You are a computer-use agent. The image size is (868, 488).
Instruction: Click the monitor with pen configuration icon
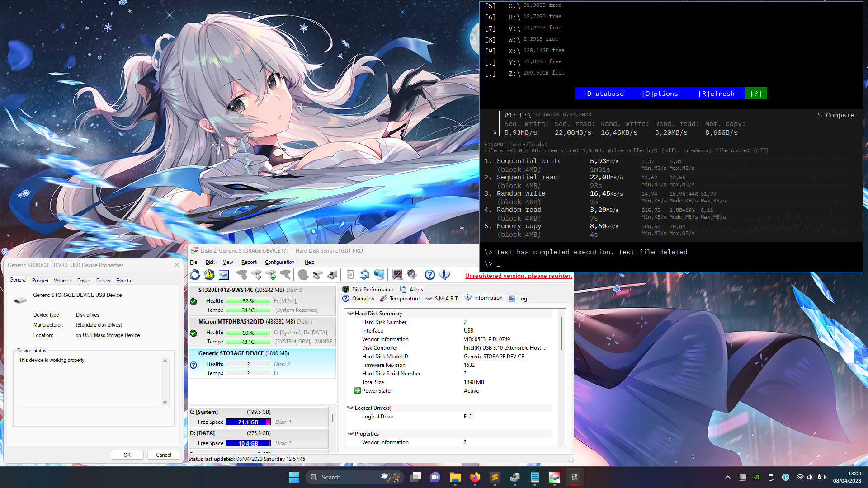click(x=397, y=275)
